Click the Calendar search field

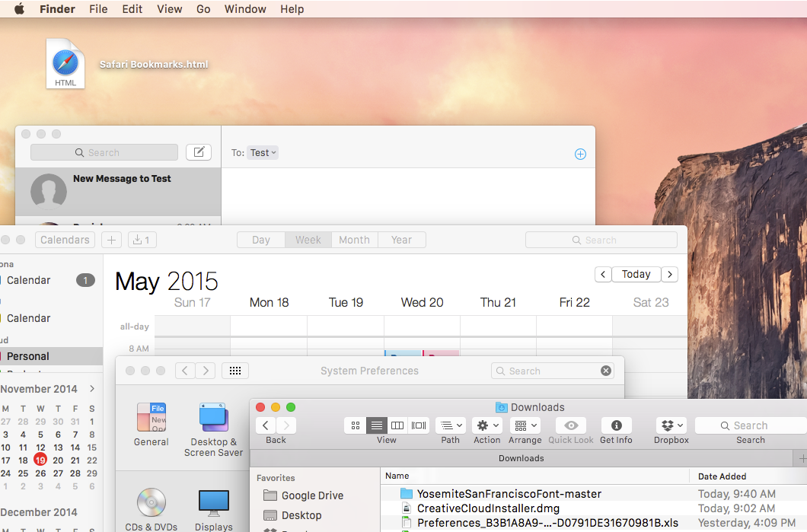click(x=601, y=240)
